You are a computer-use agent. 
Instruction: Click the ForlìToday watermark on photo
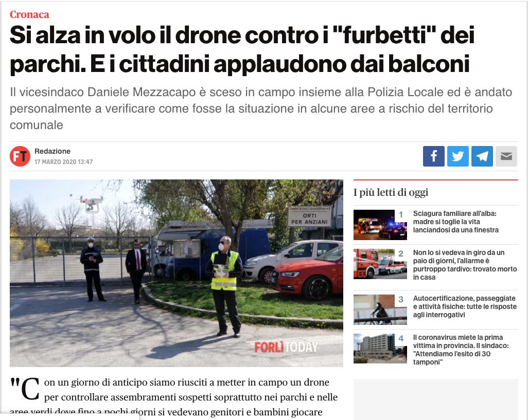click(x=286, y=347)
